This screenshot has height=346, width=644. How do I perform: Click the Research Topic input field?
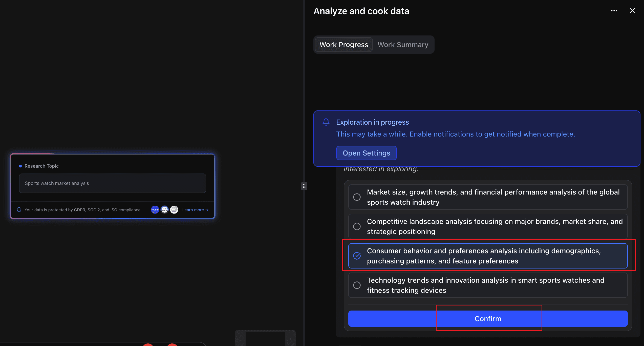pyautogui.click(x=112, y=183)
